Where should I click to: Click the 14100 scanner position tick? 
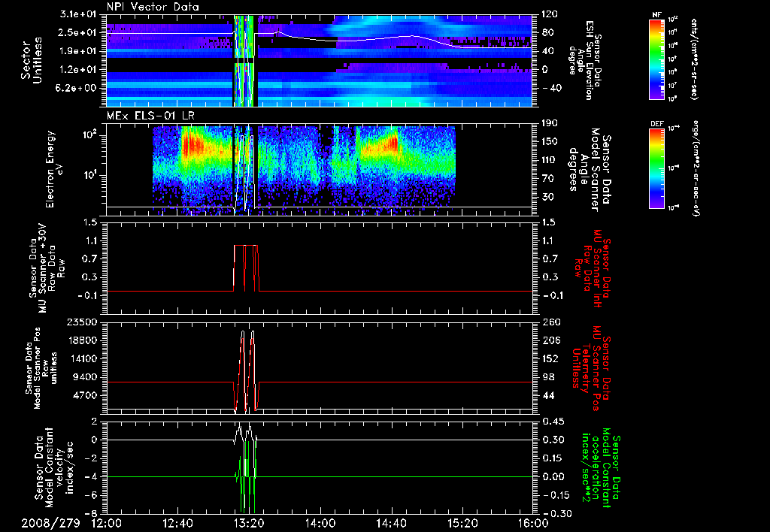(x=83, y=358)
